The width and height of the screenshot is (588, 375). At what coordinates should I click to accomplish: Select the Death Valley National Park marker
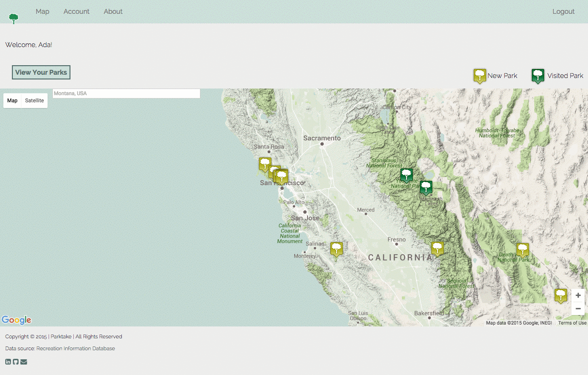[523, 250]
